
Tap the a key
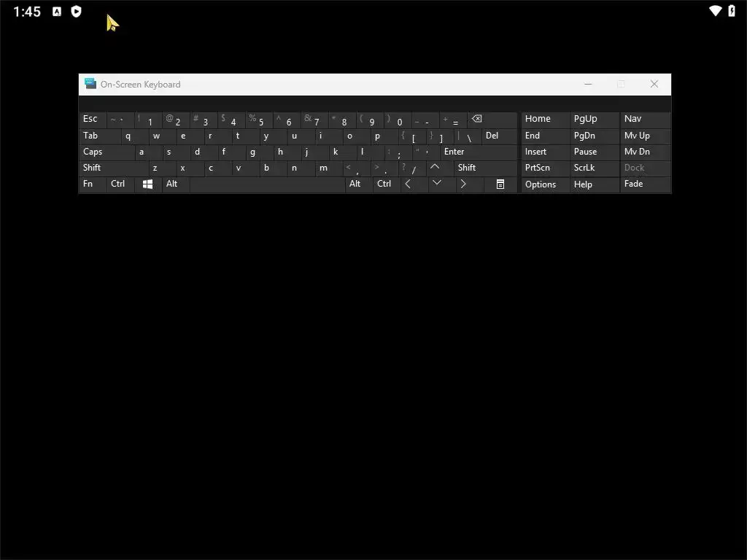point(148,152)
